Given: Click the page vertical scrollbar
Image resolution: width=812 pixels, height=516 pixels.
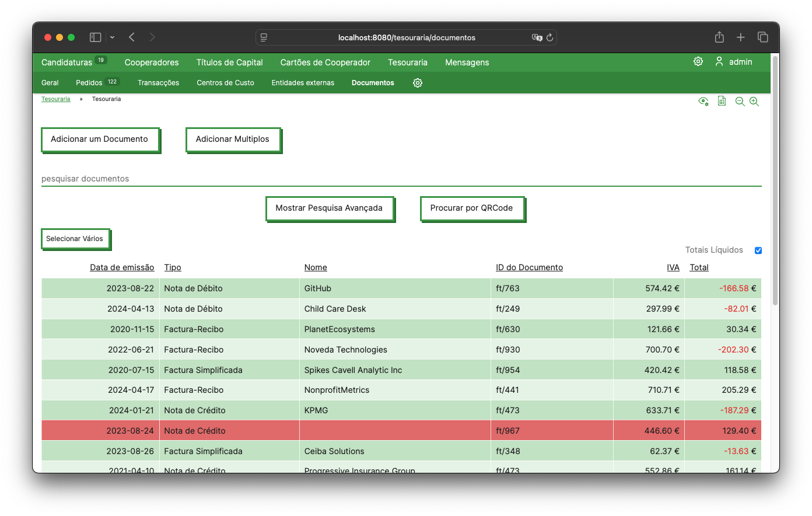Looking at the screenshot, I should click(775, 180).
